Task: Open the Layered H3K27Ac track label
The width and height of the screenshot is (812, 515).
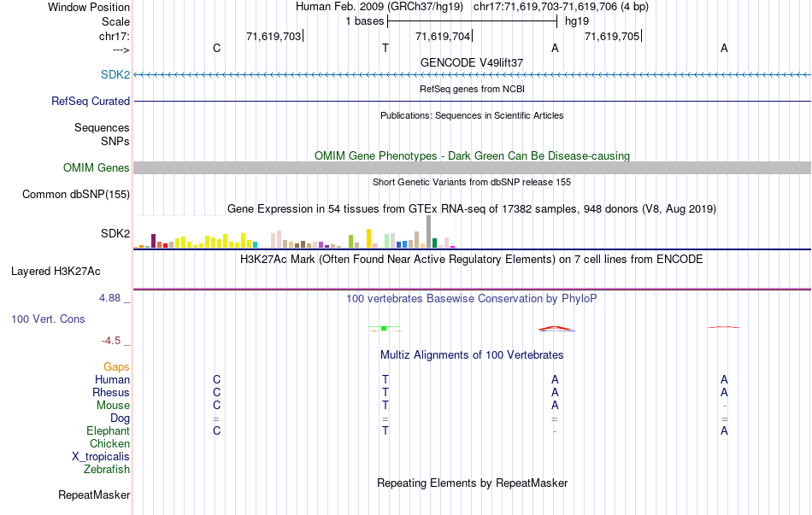Action: coord(56,272)
